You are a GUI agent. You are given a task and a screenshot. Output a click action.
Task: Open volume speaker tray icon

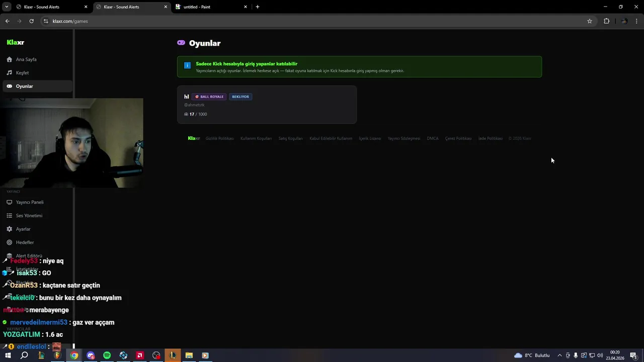click(600, 355)
